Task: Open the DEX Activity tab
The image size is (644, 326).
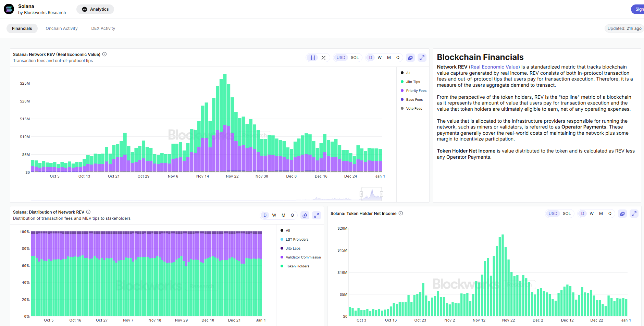Action: coord(103,28)
